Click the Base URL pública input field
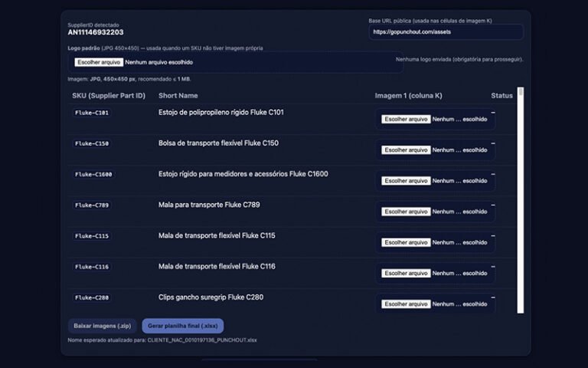The width and height of the screenshot is (588, 368). point(446,32)
